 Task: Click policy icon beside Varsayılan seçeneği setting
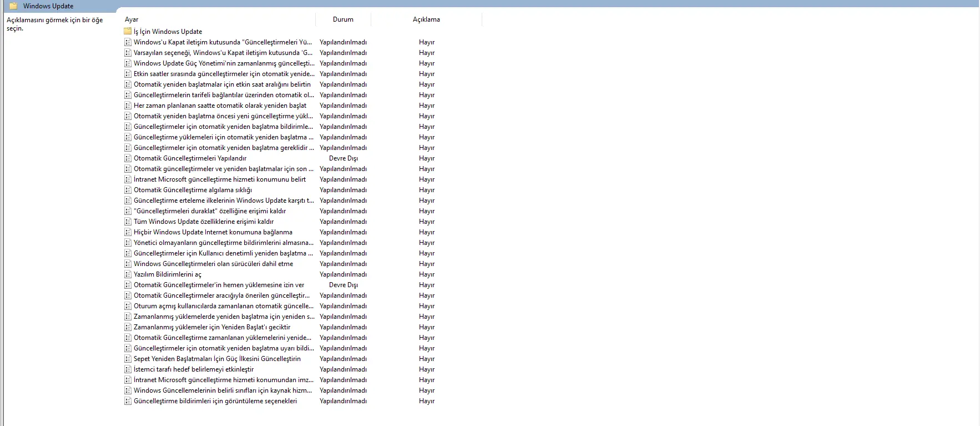pos(128,53)
